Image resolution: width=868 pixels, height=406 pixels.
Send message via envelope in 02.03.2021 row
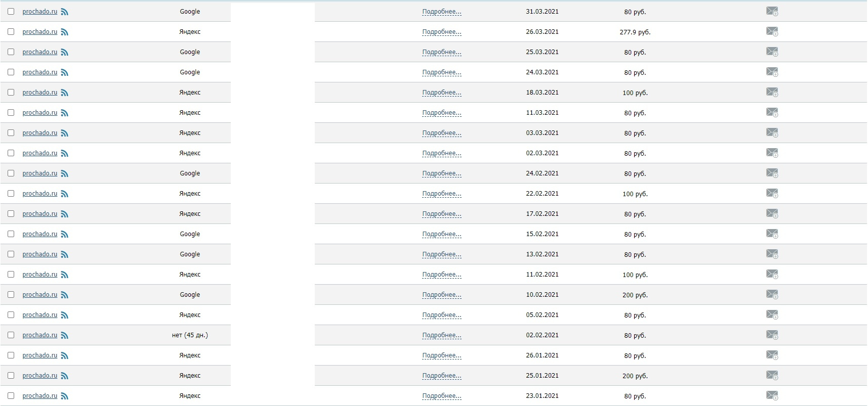pyautogui.click(x=772, y=153)
